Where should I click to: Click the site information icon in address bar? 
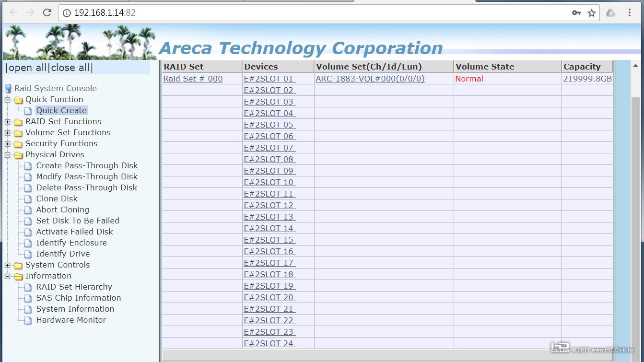pyautogui.click(x=67, y=13)
